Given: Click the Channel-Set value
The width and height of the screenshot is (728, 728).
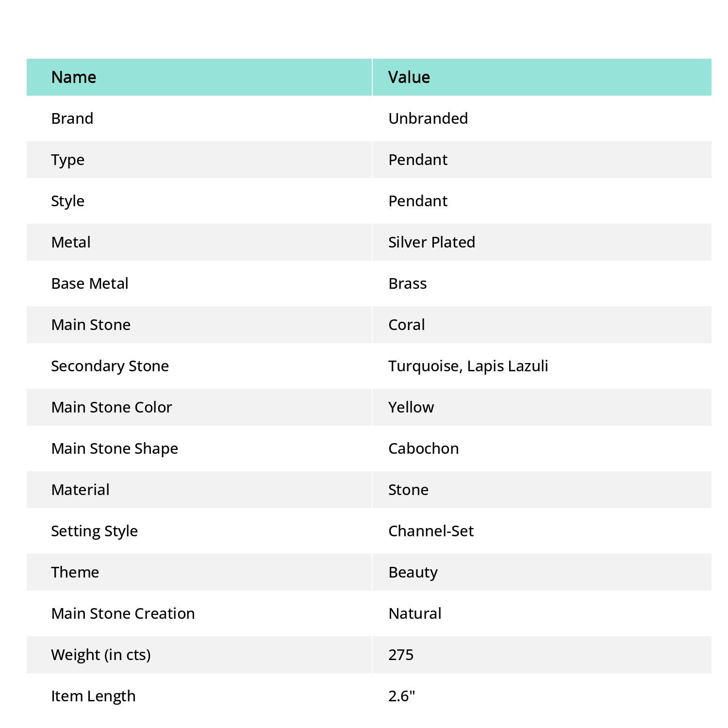Looking at the screenshot, I should tap(431, 531).
